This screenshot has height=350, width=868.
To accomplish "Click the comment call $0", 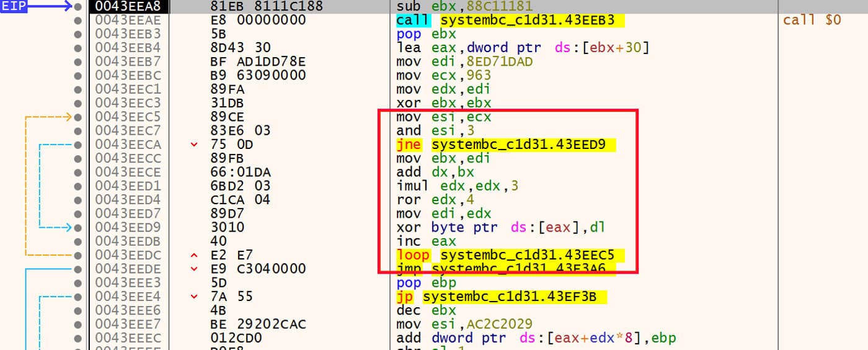I will coord(812,20).
